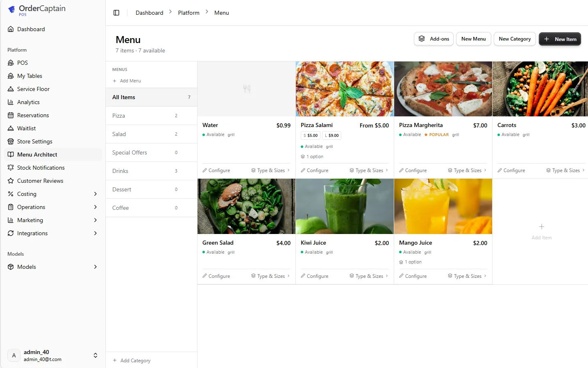588x368 pixels.
Task: Click the POS printer icon
Action: pos(11,63)
